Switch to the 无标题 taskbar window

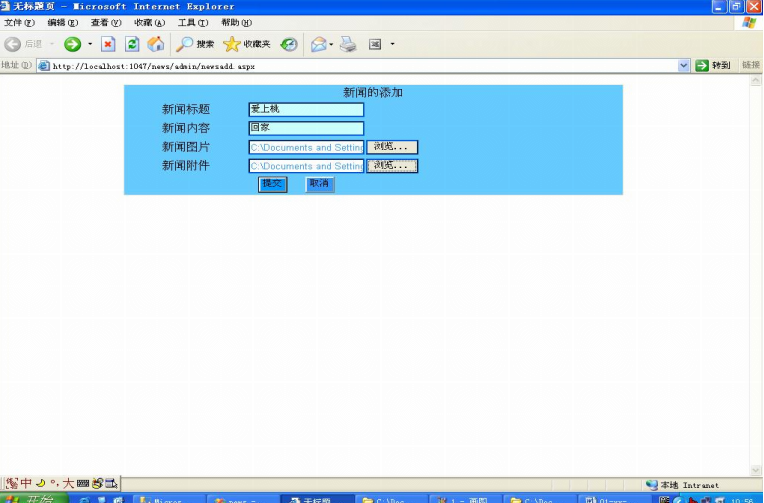pyautogui.click(x=318, y=499)
